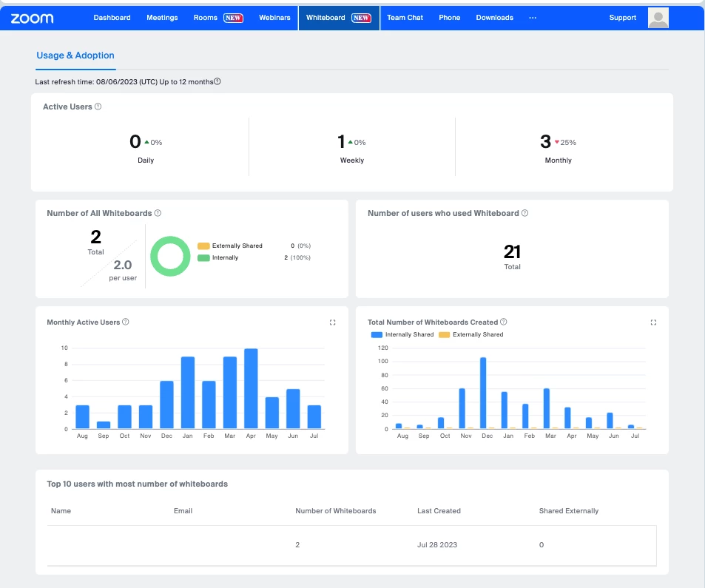Viewport: 705px width, 588px height.
Task: Toggle Internally Shared legend in chart
Action: pos(402,334)
